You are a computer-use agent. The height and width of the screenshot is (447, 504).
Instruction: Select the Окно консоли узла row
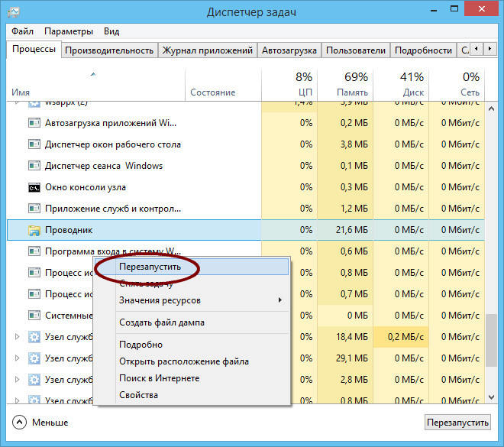coord(246,187)
